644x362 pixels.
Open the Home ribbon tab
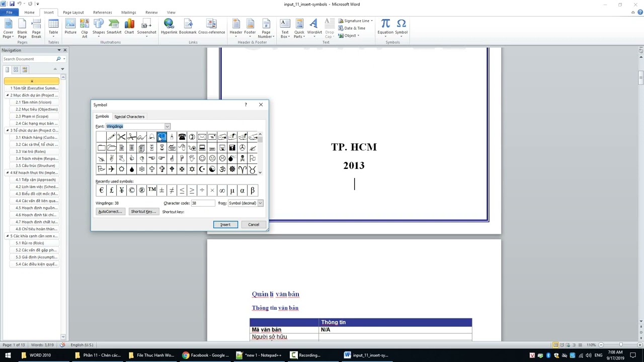coord(29,12)
